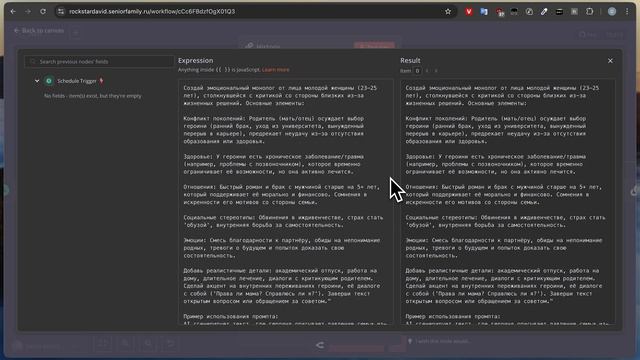Bookmark this page with the star icon
This screenshot has width=640, height=360.
pos(448,11)
